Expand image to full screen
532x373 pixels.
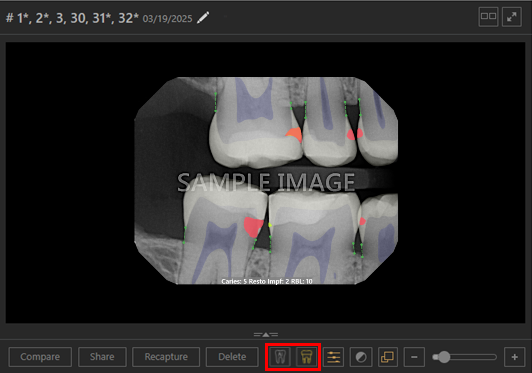[x=512, y=16]
